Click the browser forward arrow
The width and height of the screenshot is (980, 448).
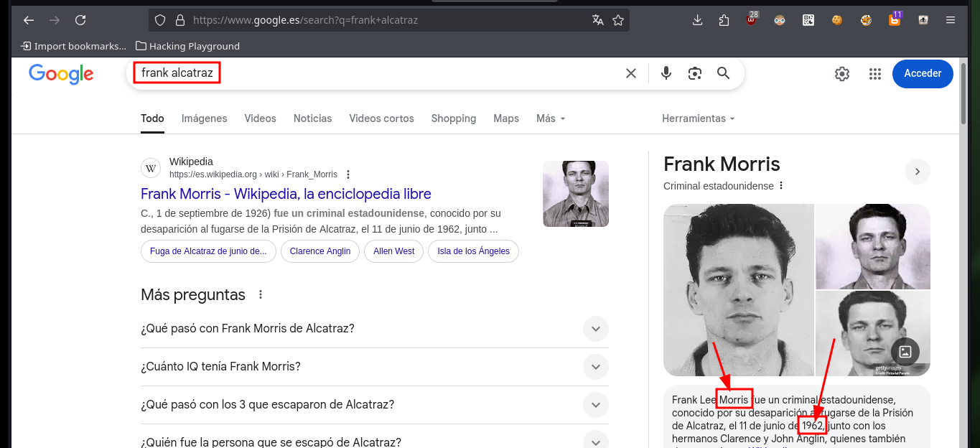tap(55, 20)
